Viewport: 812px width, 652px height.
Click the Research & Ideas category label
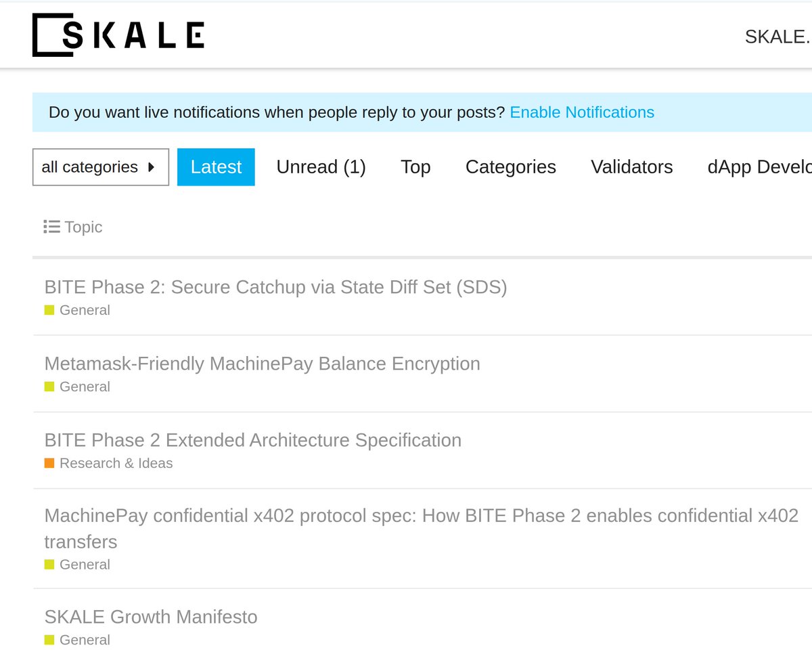click(x=116, y=463)
